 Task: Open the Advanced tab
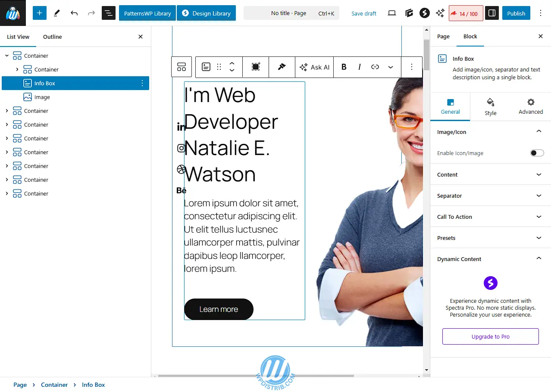point(531,107)
